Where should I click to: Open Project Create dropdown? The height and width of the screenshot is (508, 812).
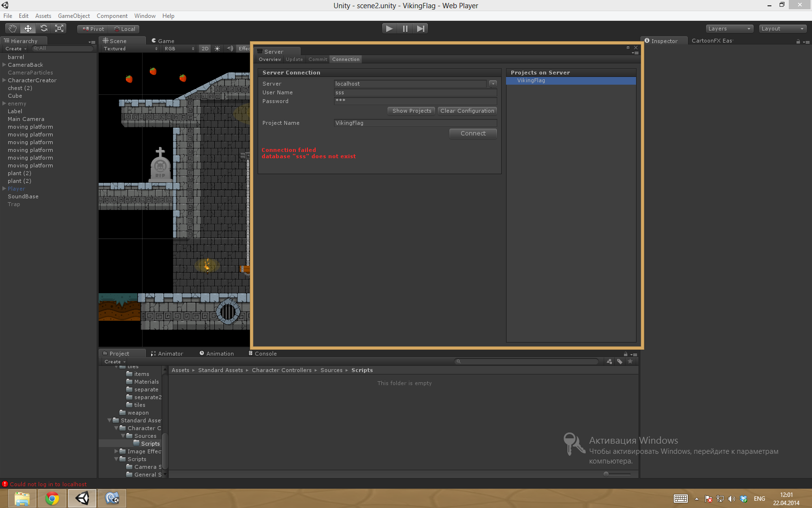click(x=115, y=362)
